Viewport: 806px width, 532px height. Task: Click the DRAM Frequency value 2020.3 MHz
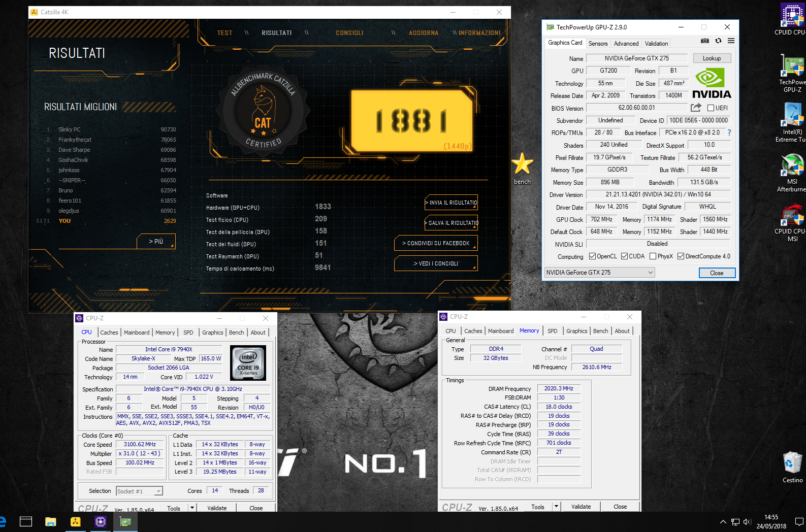tap(559, 388)
